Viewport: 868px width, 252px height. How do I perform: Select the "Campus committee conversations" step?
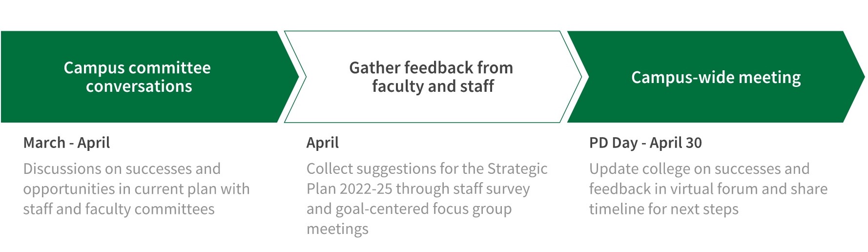(x=137, y=77)
